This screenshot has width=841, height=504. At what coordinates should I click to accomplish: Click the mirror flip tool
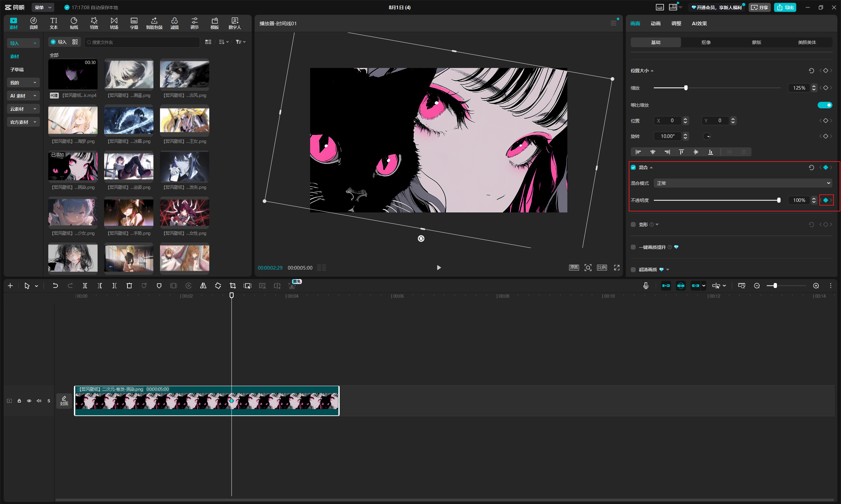203,286
